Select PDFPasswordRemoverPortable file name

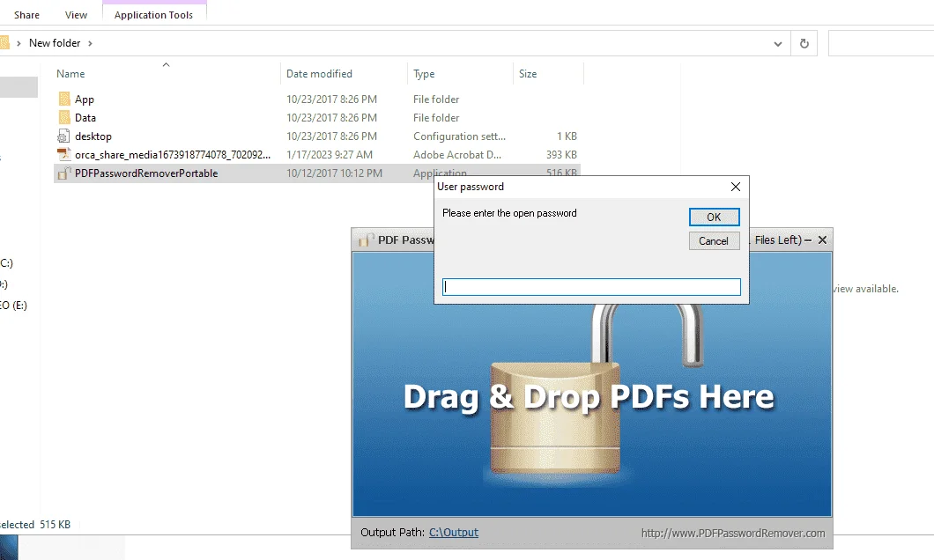(x=146, y=173)
